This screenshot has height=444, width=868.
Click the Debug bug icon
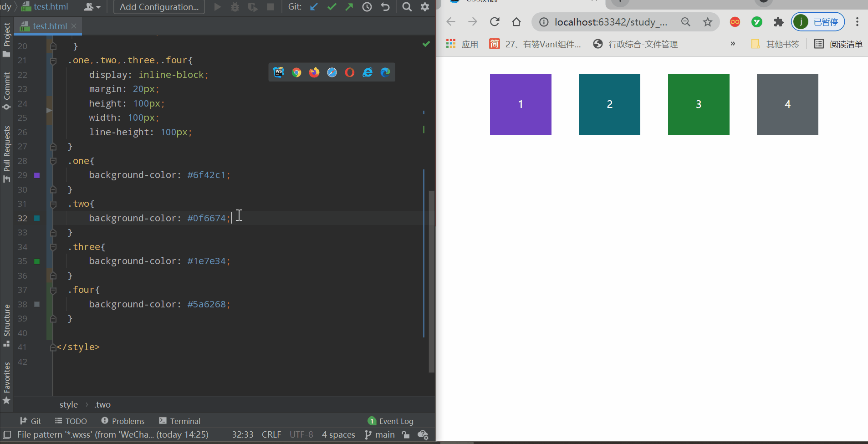point(235,7)
